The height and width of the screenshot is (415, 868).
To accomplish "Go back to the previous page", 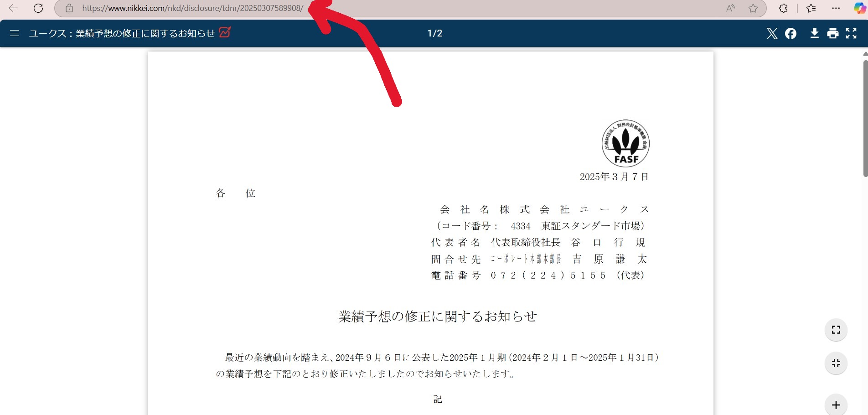I will pos(13,8).
